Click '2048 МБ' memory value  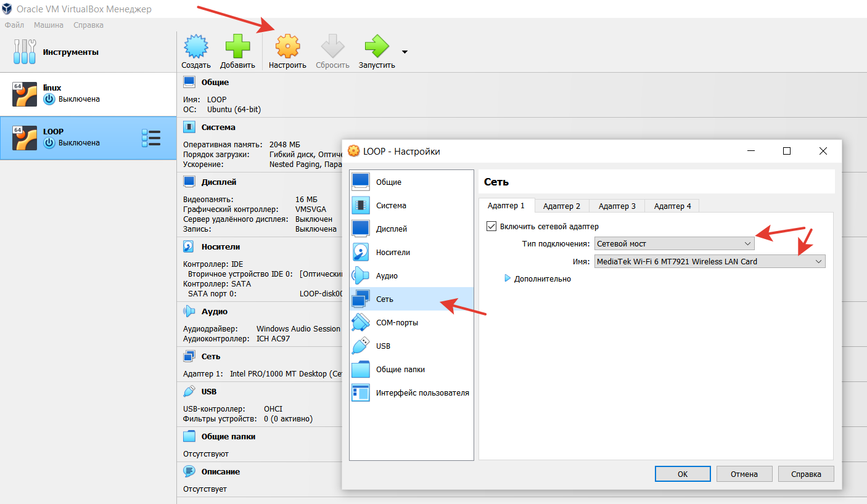click(285, 144)
